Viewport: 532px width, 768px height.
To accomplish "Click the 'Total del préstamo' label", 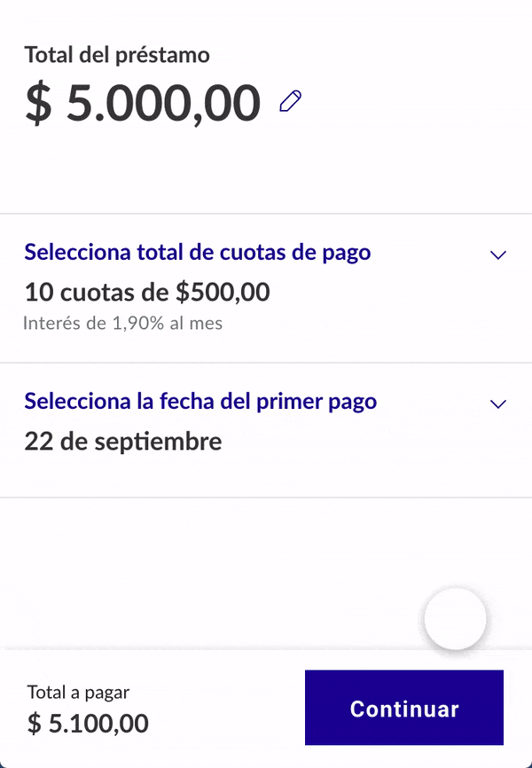I will pos(117,55).
